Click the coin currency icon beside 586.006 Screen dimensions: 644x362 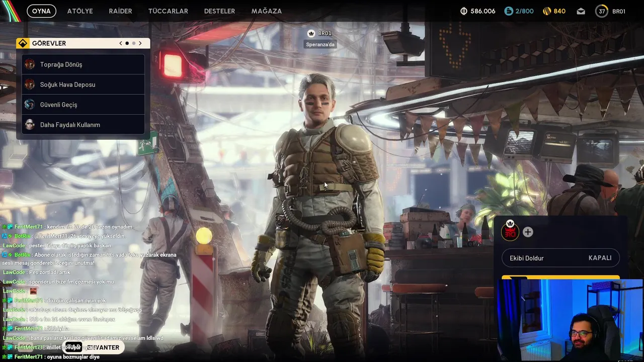click(464, 11)
